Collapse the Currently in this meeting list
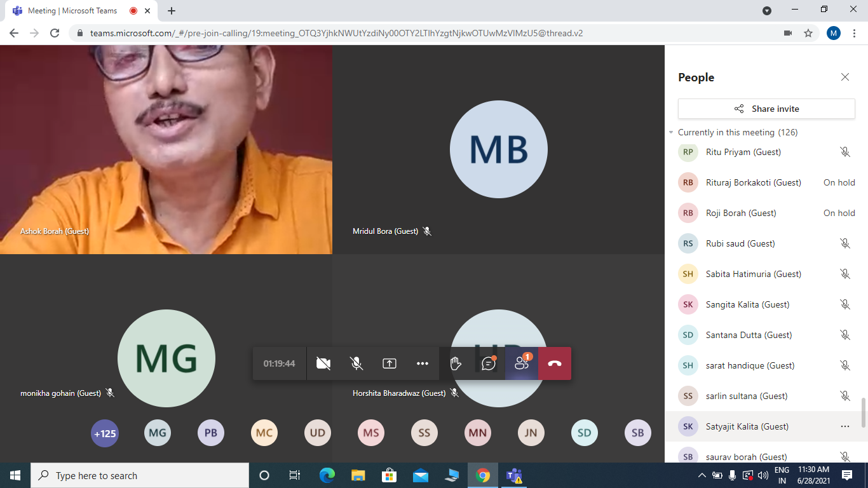 671,133
